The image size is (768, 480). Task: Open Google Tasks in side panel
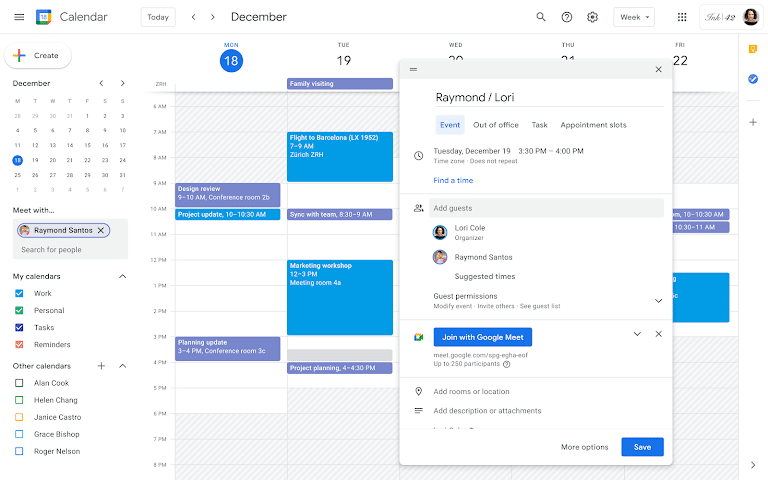point(753,79)
